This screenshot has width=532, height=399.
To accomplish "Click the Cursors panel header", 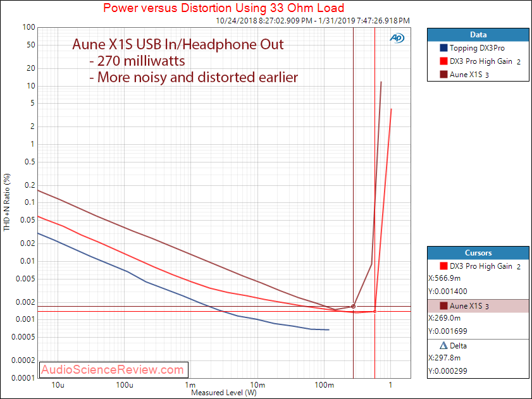I will click(x=478, y=253).
